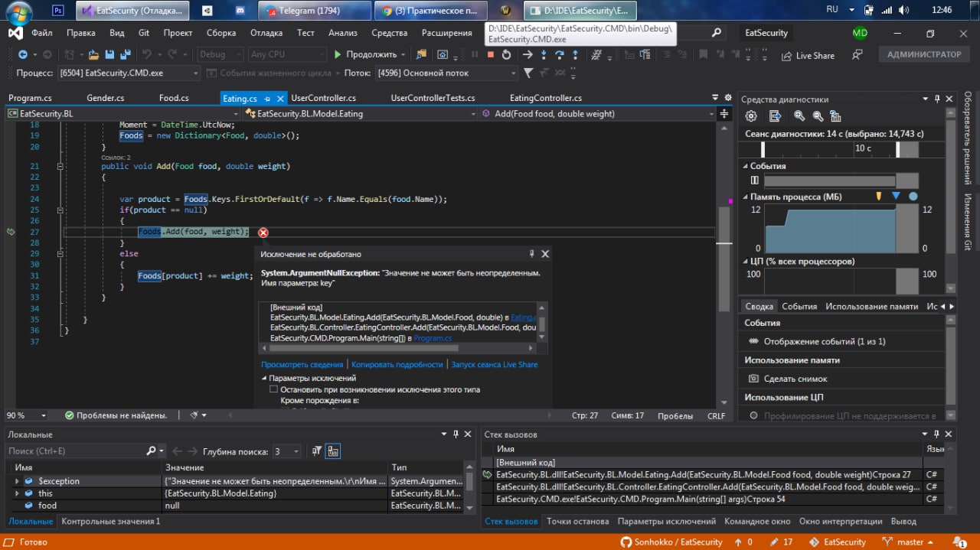Viewport: 980px width, 550px height.
Task: Open Diagnostic Tools settings gear
Action: 751,116
